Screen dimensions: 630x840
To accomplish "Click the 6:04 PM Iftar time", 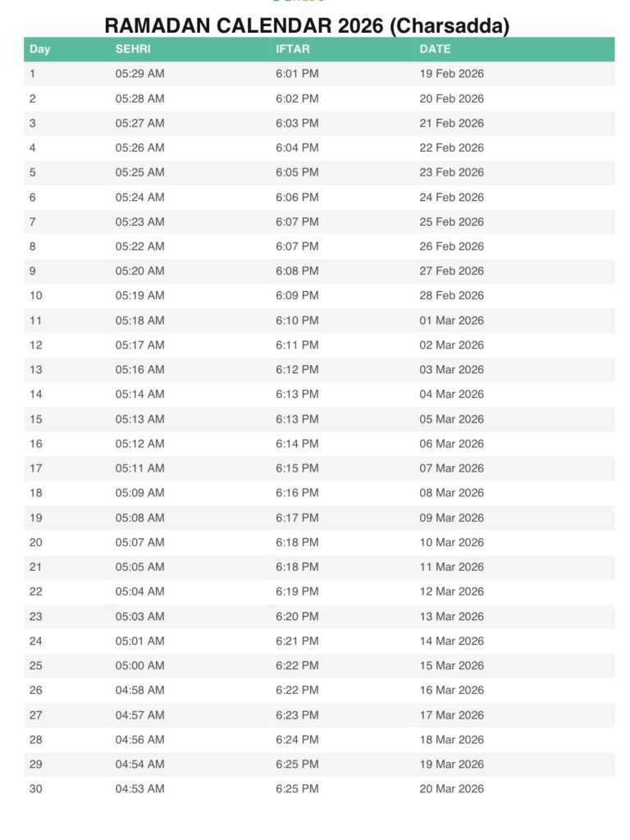I will coord(297,148).
